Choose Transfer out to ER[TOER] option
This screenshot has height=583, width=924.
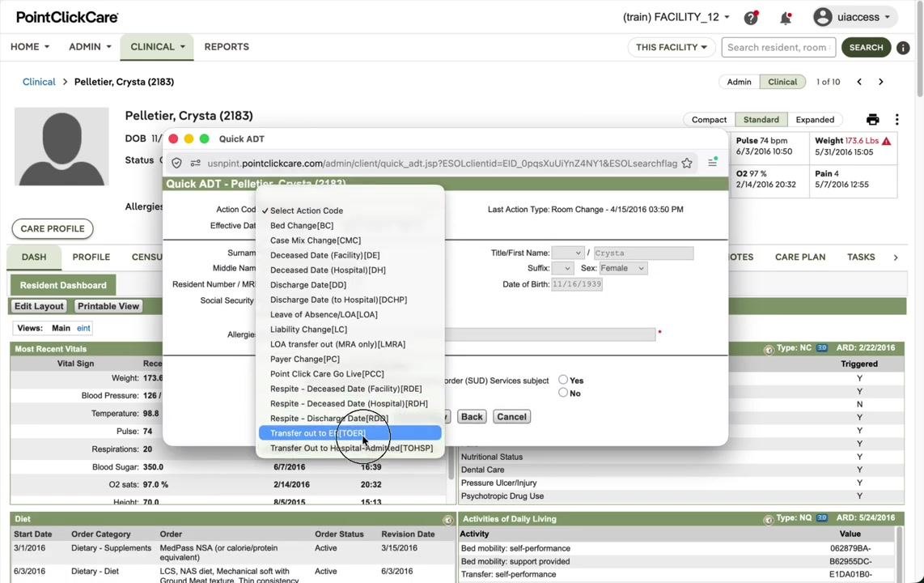pyautogui.click(x=350, y=433)
